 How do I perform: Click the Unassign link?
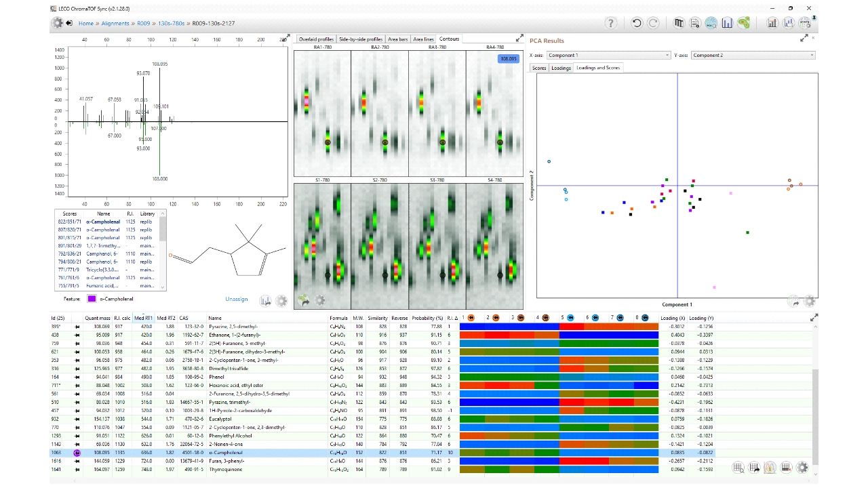click(x=237, y=299)
